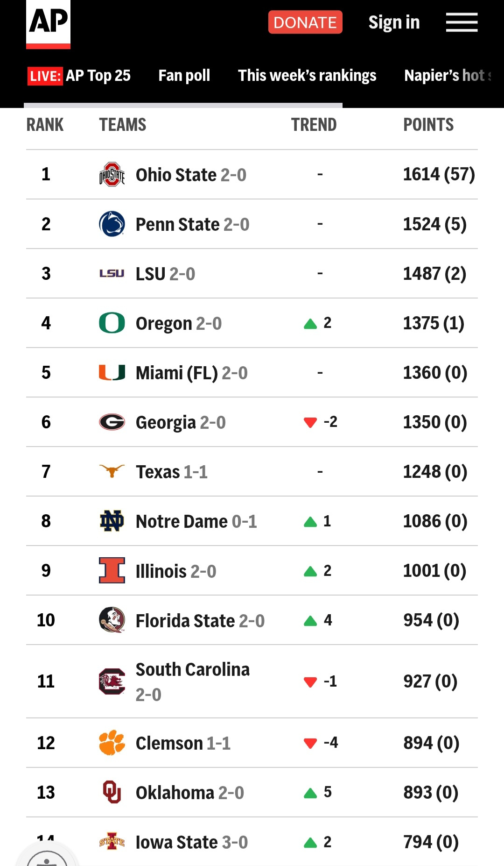Image resolution: width=504 pixels, height=866 pixels.
Task: Click the Penn State Nittany Lion logo
Action: (x=112, y=224)
